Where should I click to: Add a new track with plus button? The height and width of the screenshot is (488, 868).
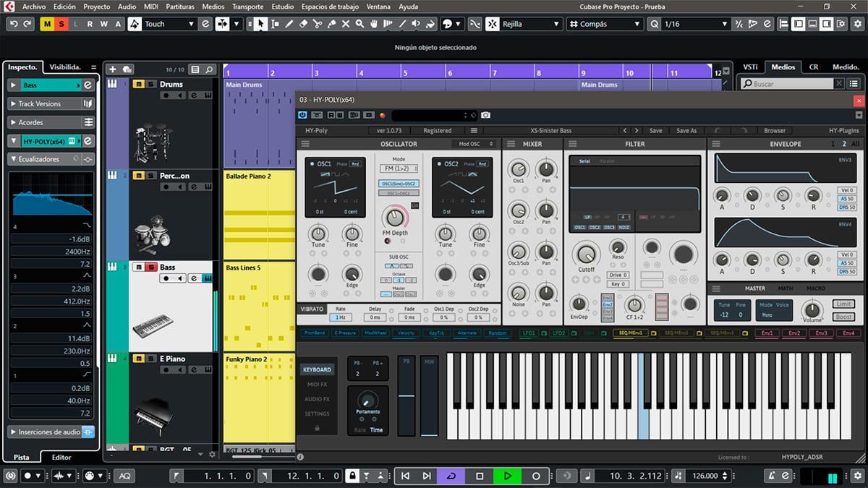[112, 69]
